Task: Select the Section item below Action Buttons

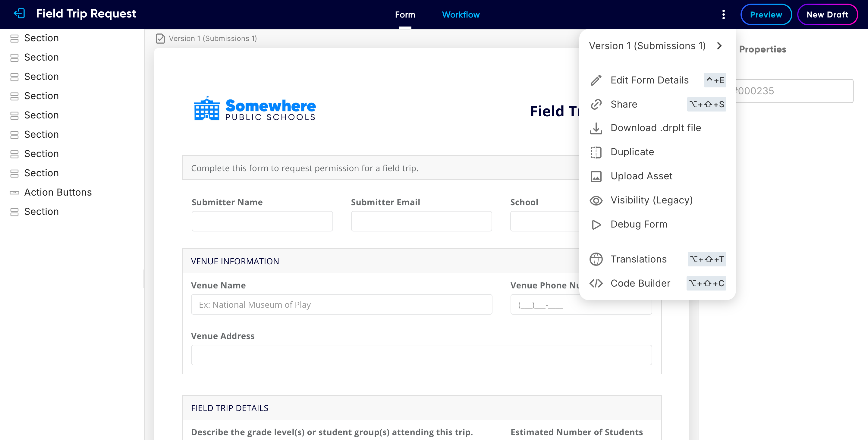Action: click(x=42, y=212)
